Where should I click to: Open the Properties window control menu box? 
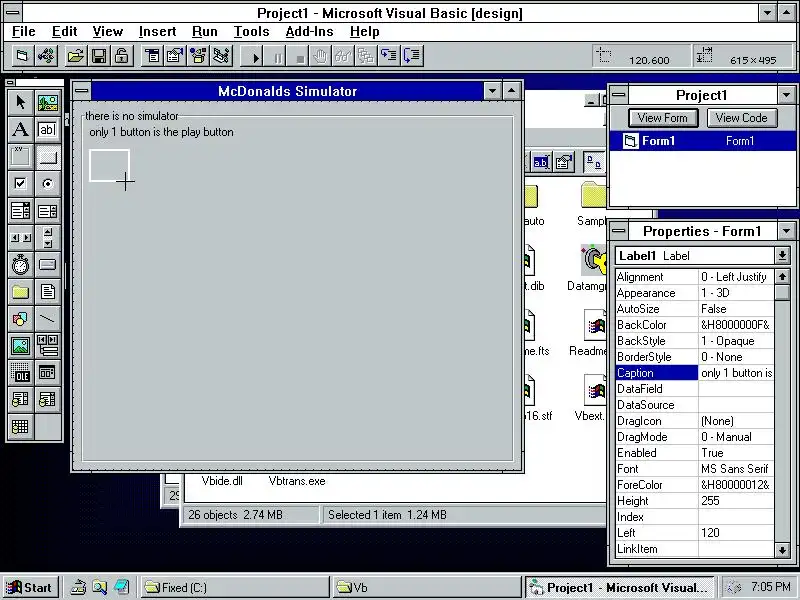(618, 231)
